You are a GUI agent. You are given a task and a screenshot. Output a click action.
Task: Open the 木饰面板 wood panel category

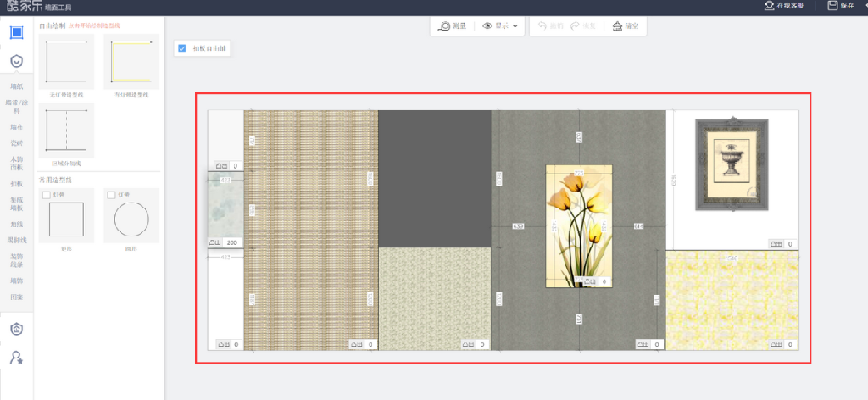pos(17,164)
